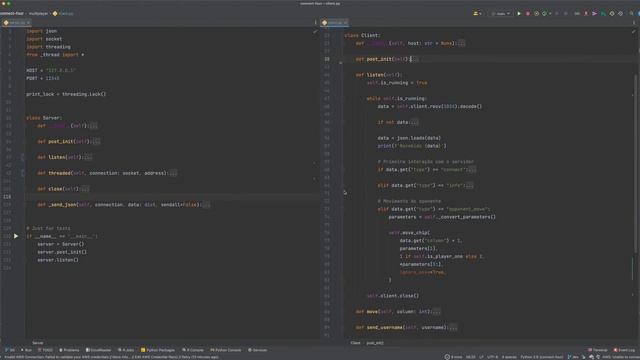The width and height of the screenshot is (640, 360).
Task: Click the profiler run icon in the toolbar
Action: (x=544, y=13)
